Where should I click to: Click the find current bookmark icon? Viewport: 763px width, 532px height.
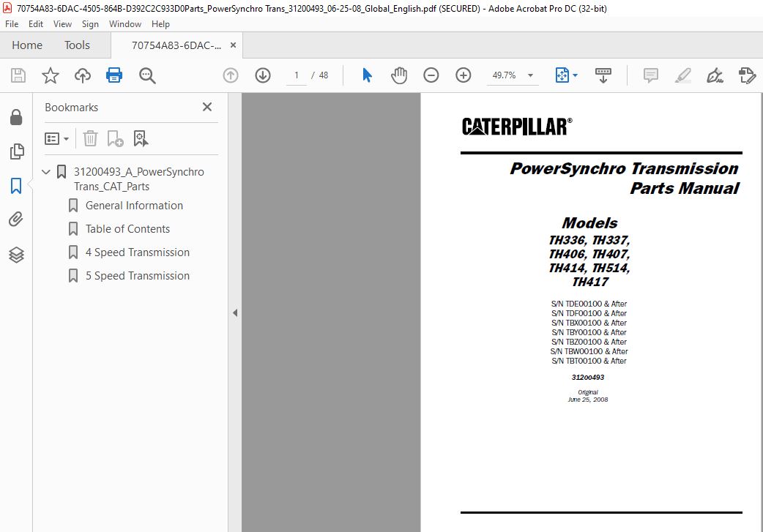tap(141, 138)
